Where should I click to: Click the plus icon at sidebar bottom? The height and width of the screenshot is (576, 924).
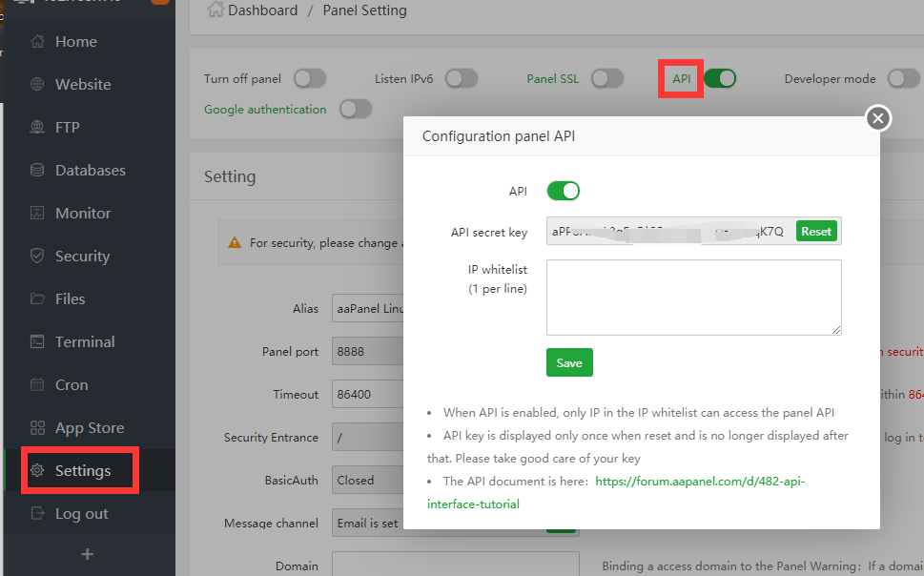tap(87, 554)
